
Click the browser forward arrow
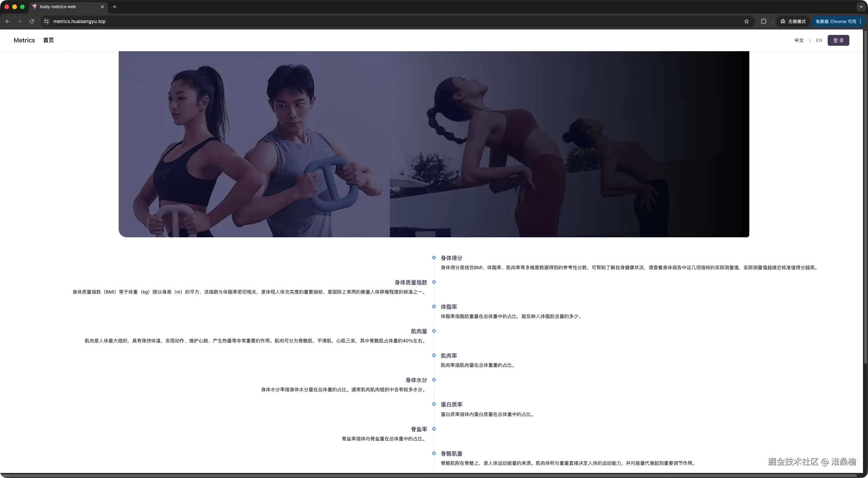(20, 21)
